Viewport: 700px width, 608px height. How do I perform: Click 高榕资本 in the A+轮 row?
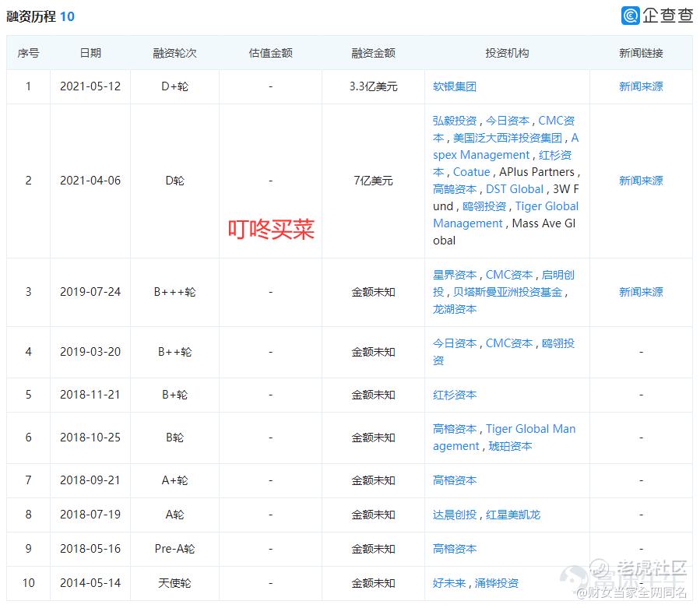pyautogui.click(x=455, y=481)
